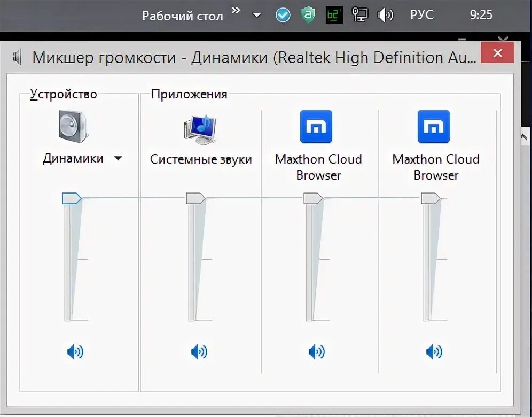Switch input language via РУС indicator
This screenshot has width=532, height=417.
coord(422,15)
